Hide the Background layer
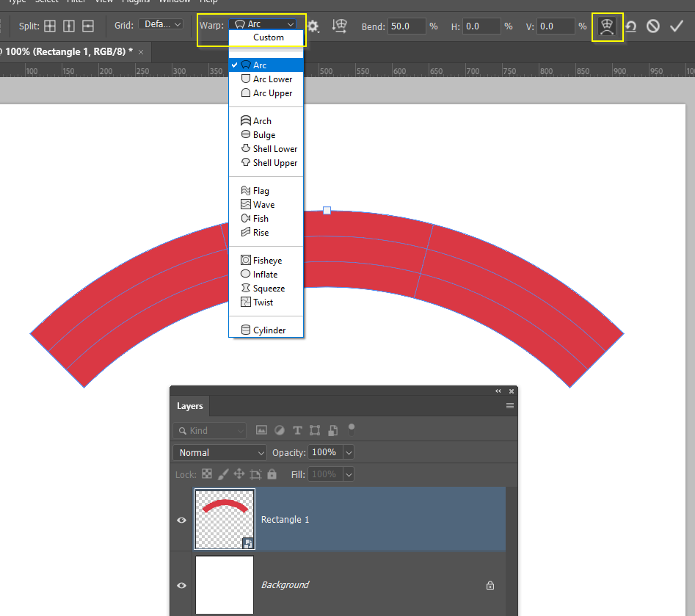Viewport: 695px width, 616px height. 181,585
